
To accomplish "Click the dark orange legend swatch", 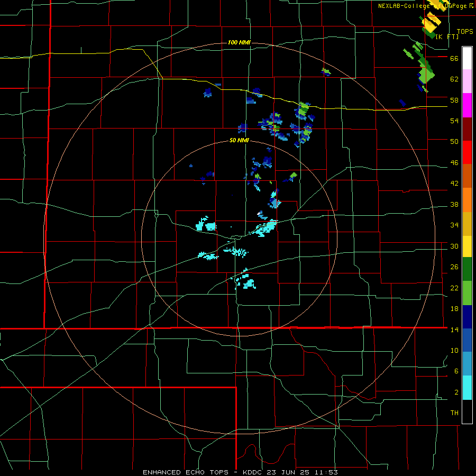I will point(467,176).
